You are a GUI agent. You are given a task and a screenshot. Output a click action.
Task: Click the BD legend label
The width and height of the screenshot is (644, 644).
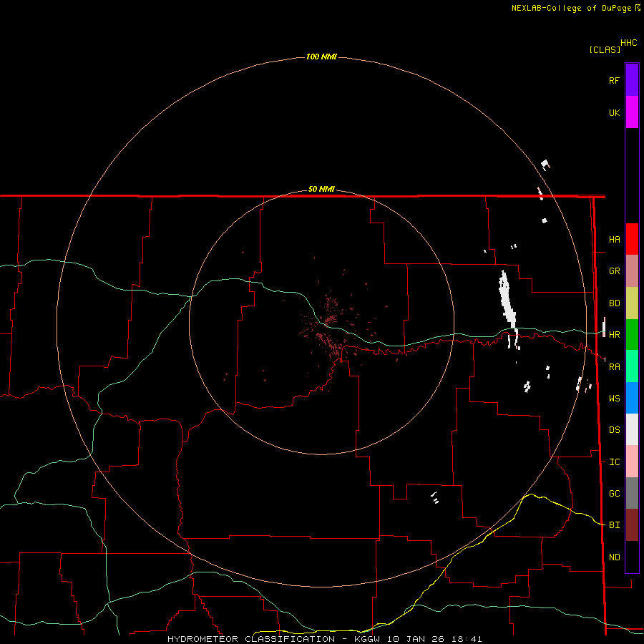tap(614, 303)
